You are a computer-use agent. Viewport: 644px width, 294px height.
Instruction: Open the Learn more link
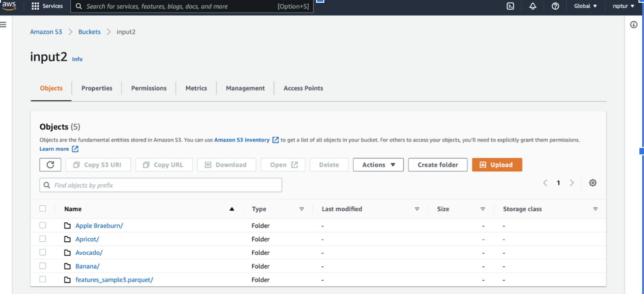click(54, 149)
